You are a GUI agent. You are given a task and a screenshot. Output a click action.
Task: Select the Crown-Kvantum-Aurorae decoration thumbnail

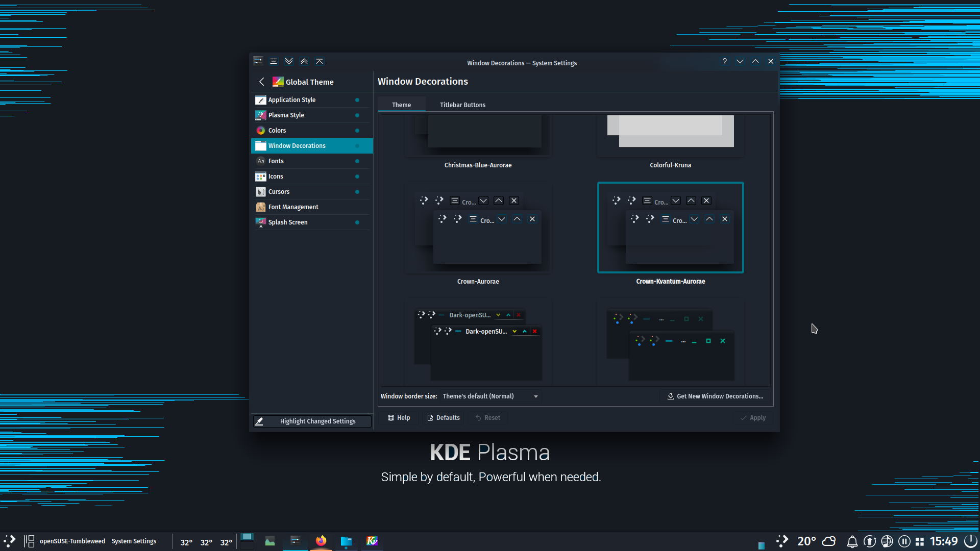point(670,228)
